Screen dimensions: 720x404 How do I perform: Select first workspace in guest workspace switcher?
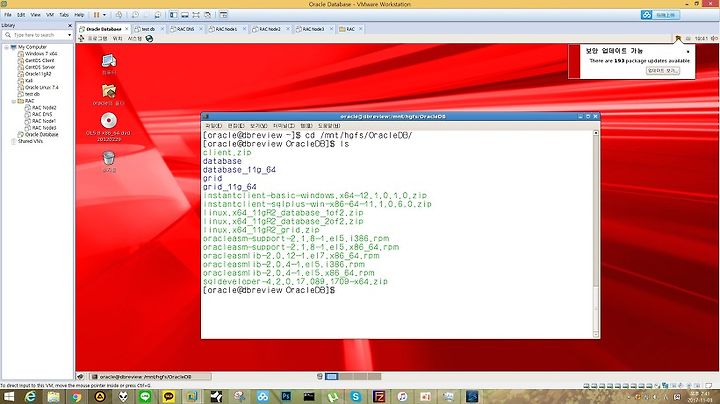[x=332, y=376]
